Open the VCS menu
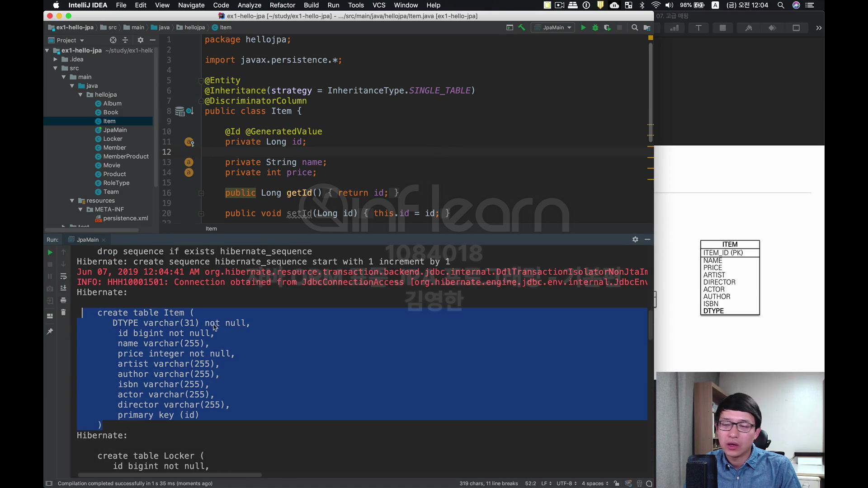Screen dimensions: 868x488 (x=379, y=5)
